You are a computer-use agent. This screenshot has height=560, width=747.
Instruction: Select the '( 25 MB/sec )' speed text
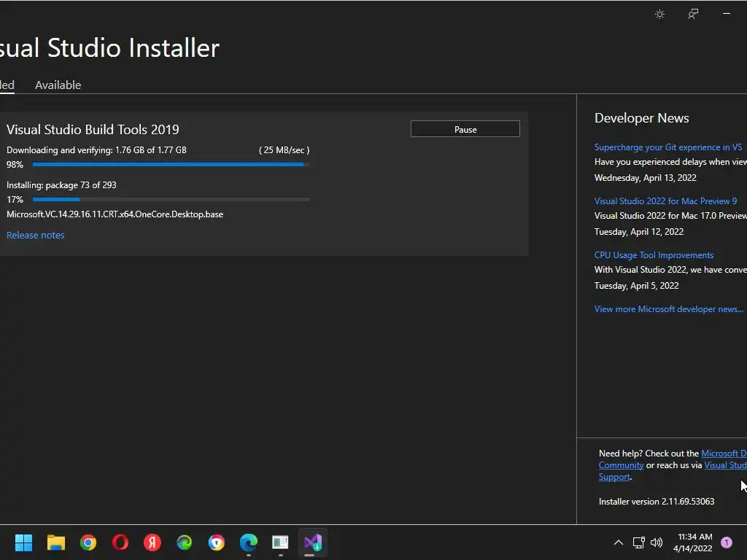[284, 150]
